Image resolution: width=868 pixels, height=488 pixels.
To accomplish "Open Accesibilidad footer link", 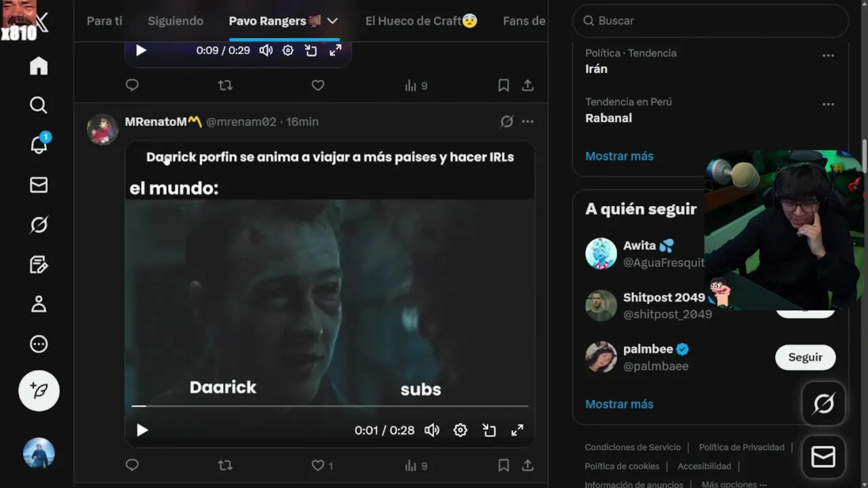I will point(704,466).
